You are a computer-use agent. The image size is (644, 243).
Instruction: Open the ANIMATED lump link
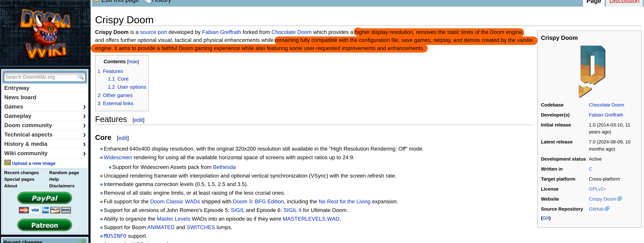click(x=161, y=227)
